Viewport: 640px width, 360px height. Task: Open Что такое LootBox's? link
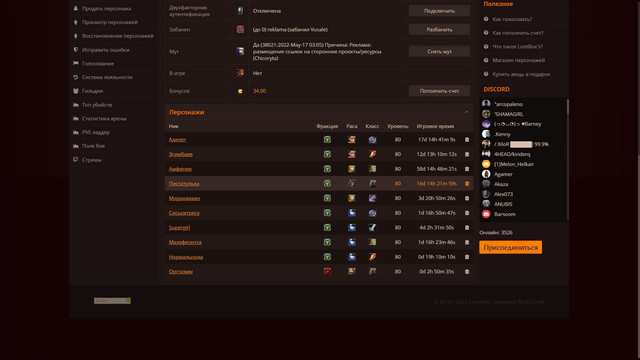pyautogui.click(x=518, y=47)
